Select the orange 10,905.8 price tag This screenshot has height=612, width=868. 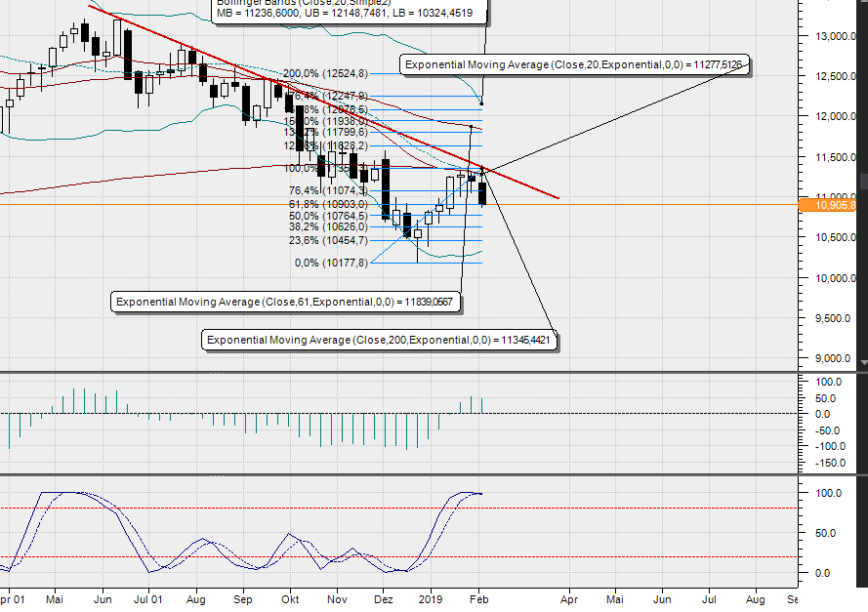coord(828,205)
